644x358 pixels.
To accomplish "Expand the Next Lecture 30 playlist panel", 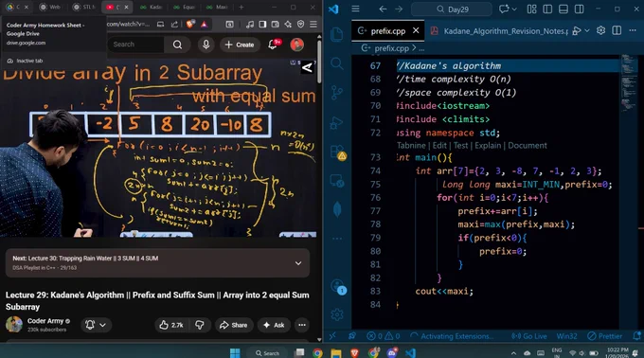I will coord(298,263).
